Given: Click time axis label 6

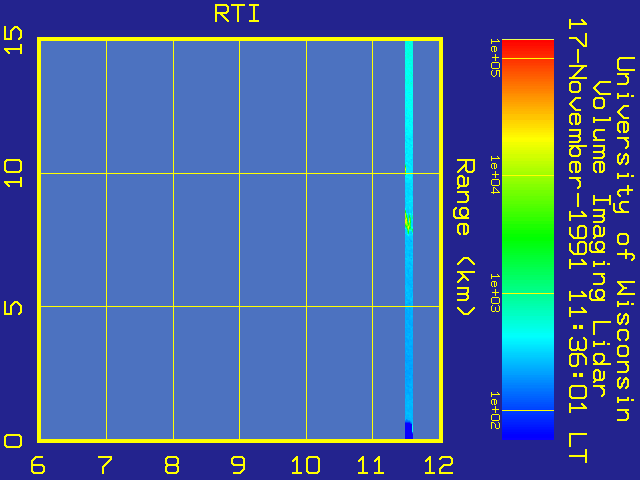Looking at the screenshot, I should 38,465.
